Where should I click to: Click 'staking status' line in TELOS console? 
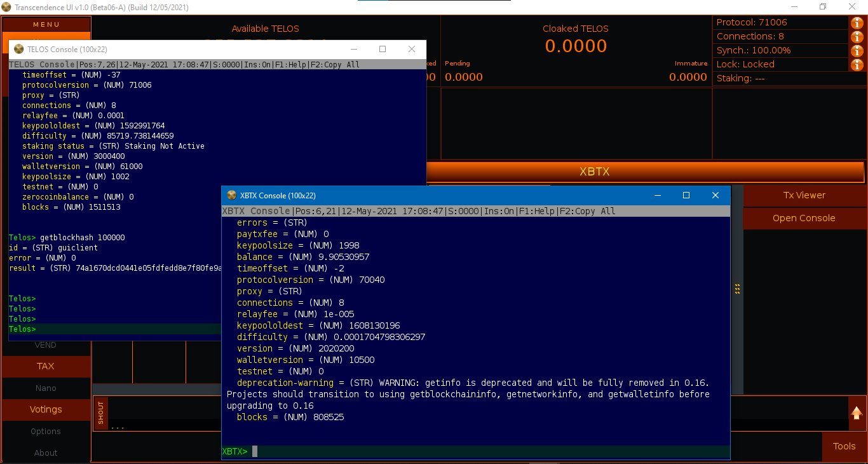pyautogui.click(x=113, y=146)
